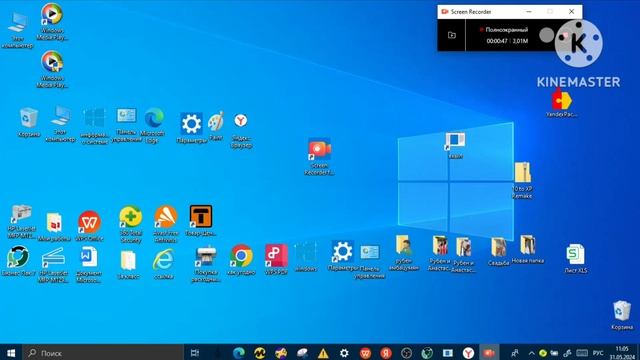640x360 pixels.
Task: Open WPS Office from the taskbar
Action: (x=365, y=353)
